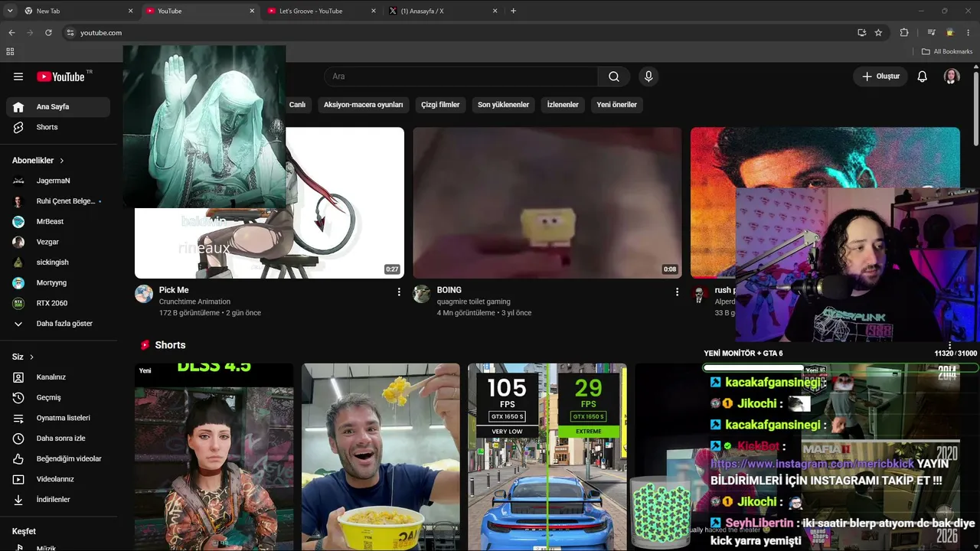Expand the Siz section chevron
This screenshot has width=980, height=551.
click(31, 357)
